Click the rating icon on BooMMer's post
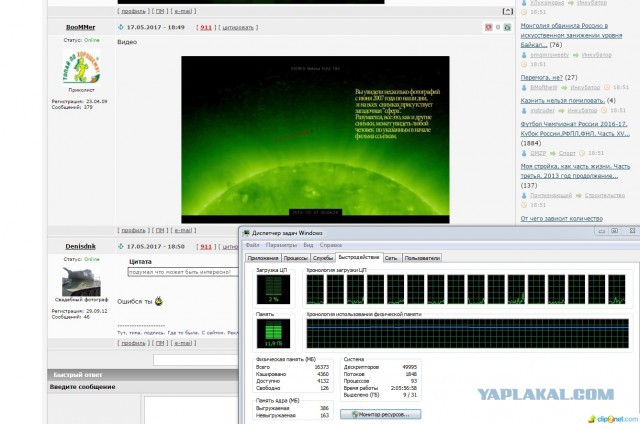Image resolution: width=640 pixels, height=424 pixels. pos(487,27)
